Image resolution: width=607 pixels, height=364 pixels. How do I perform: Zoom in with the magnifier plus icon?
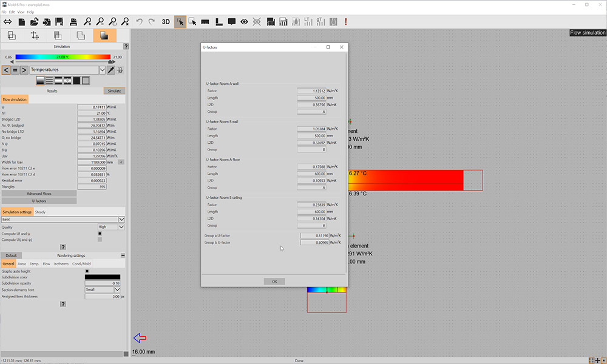[x=87, y=22]
